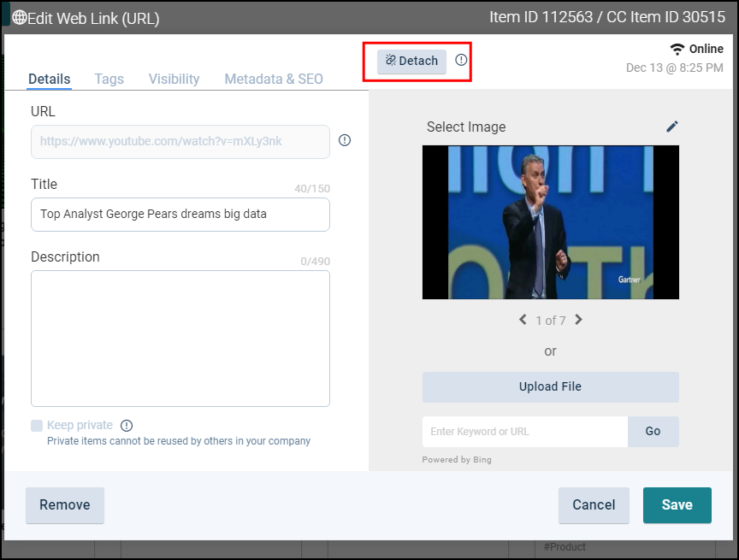Switch to the Tags tab

coord(109,79)
